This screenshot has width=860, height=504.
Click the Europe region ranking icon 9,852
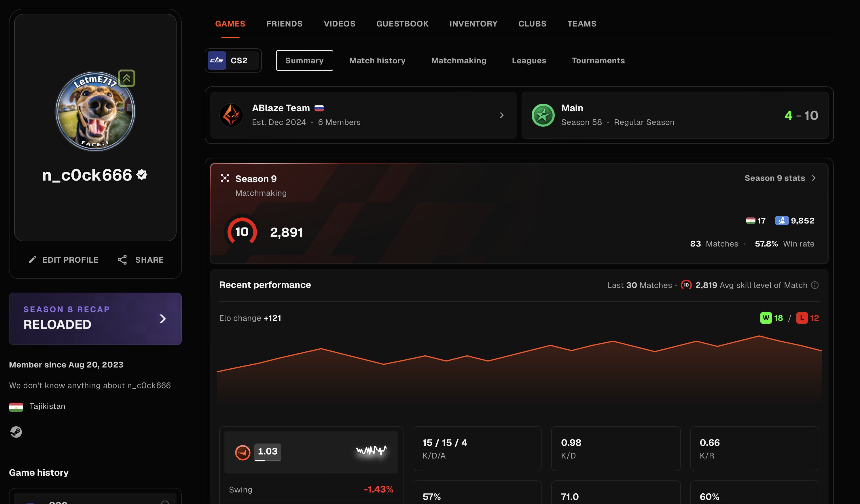782,221
